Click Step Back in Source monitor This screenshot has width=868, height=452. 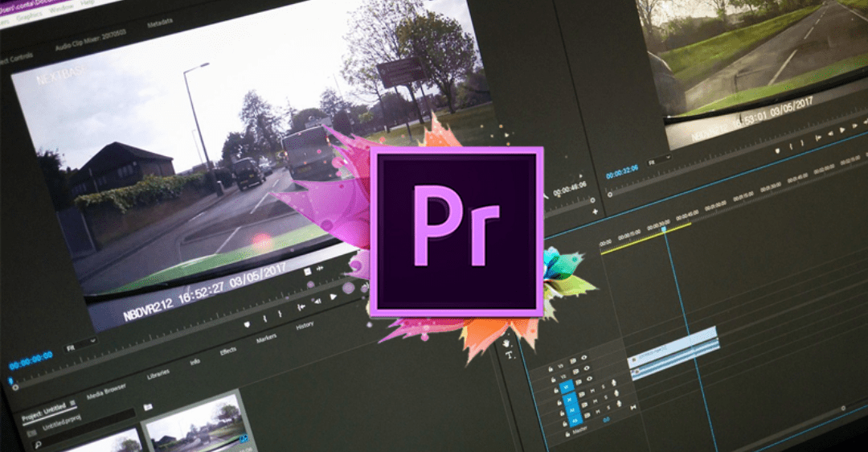318,301
